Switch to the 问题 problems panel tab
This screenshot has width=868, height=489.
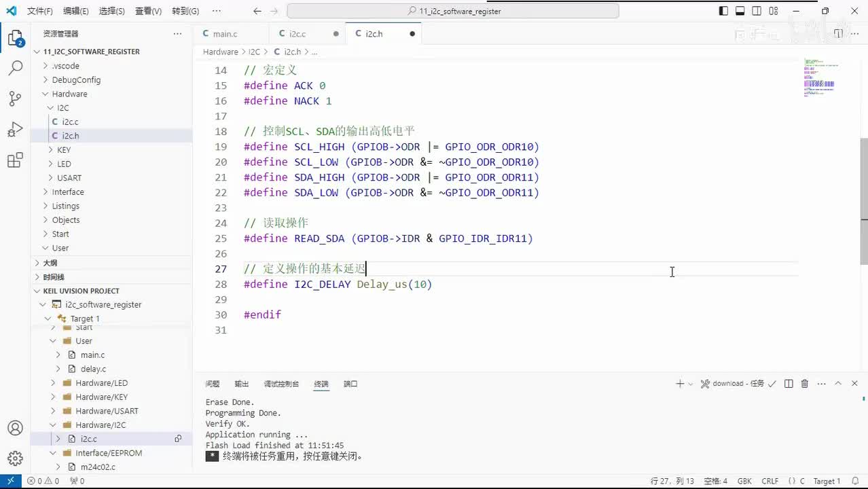(x=213, y=384)
